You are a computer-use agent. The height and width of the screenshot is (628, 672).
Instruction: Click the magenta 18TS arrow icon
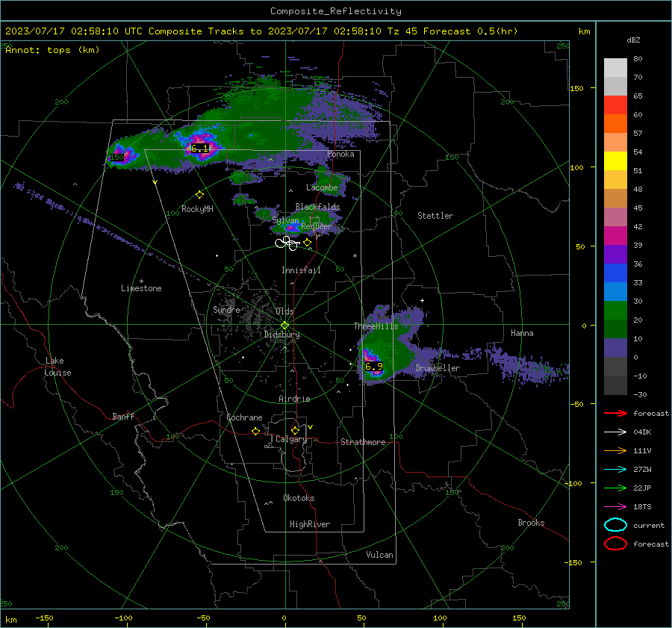tap(615, 507)
